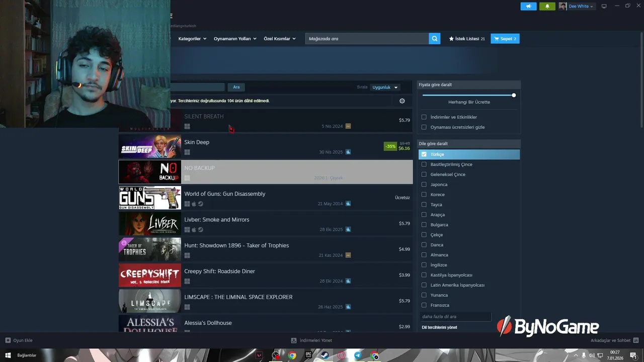Check Basitleştirilmiş Çince language filter

(424, 164)
